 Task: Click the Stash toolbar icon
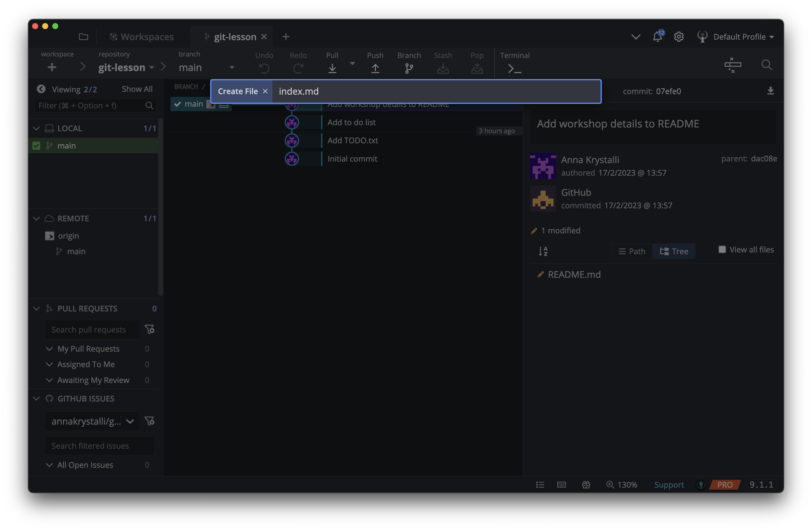coord(443,69)
